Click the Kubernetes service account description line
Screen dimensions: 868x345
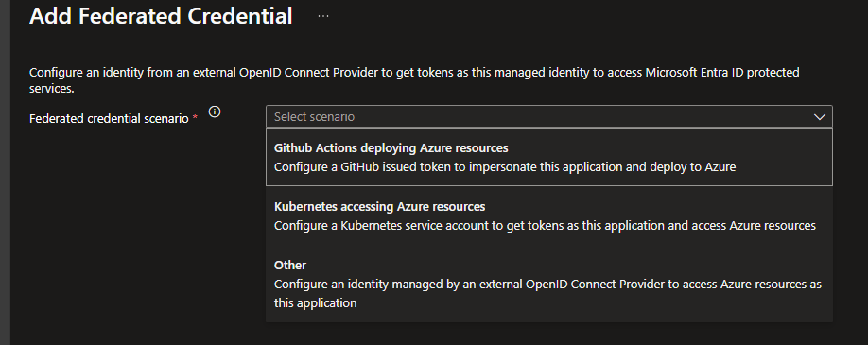545,225
